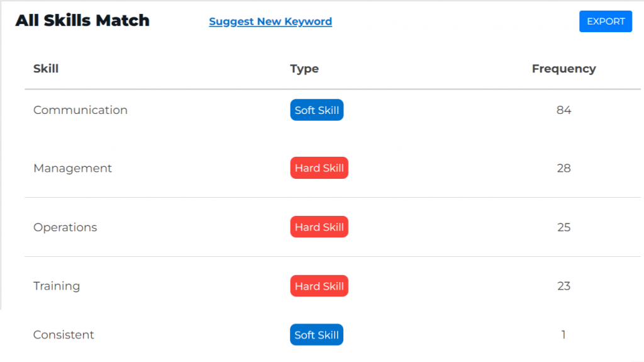Screen dimensions: 644x362
Task: Select the Management skill name
Action: pos(72,168)
